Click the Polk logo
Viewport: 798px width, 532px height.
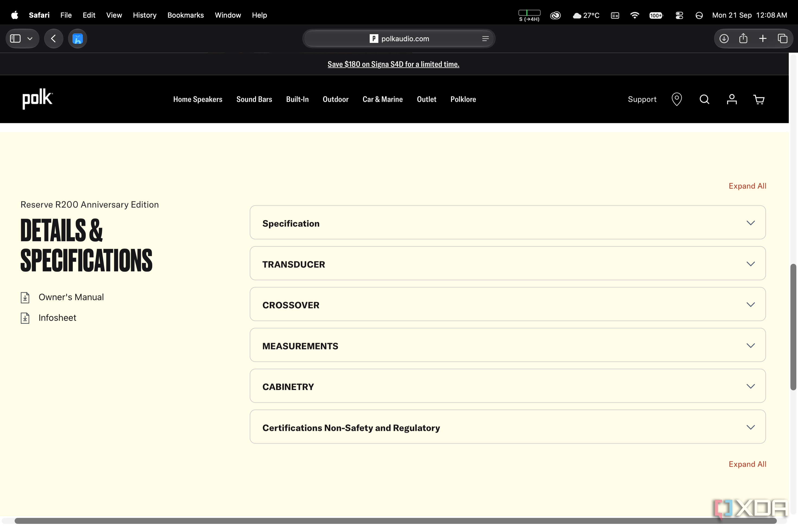click(37, 99)
